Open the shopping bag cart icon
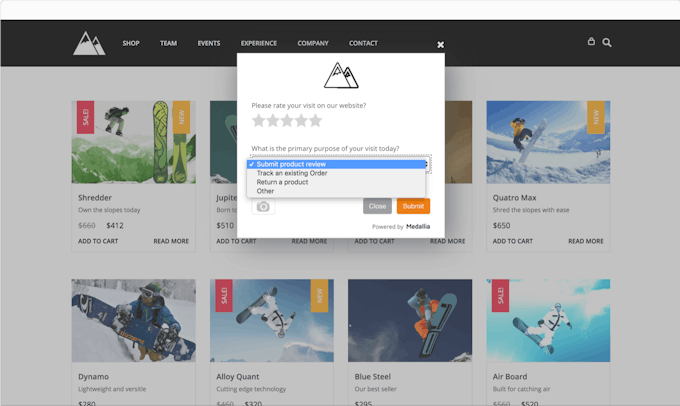680x406 pixels. [x=591, y=42]
